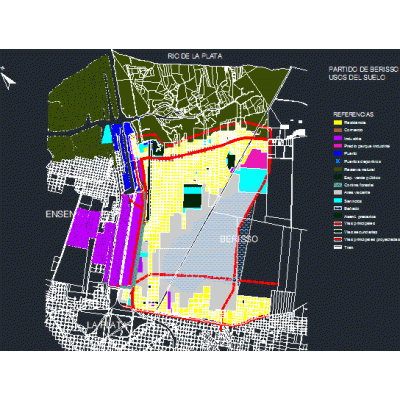Click the 'Residencia' legend text
This screenshot has width=400, height=400.
pyautogui.click(x=354, y=123)
